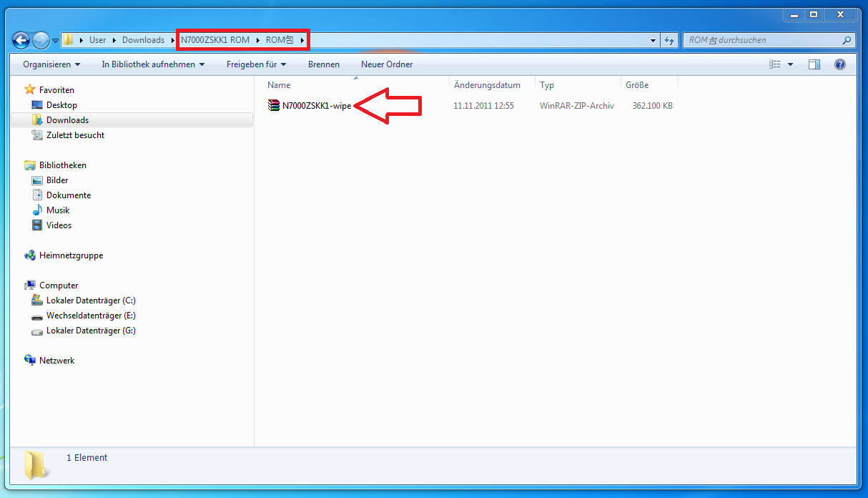Click the Netzwerk icon

click(30, 361)
